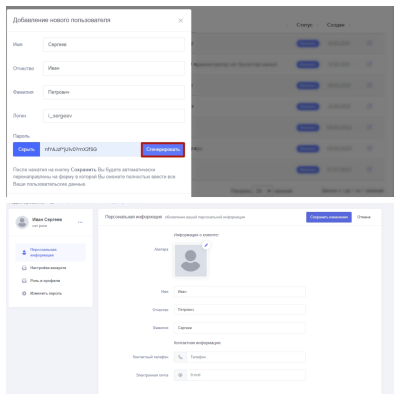Click the gear icon beside Изменить пароль
The width and height of the screenshot is (400, 400).
[x=24, y=293]
